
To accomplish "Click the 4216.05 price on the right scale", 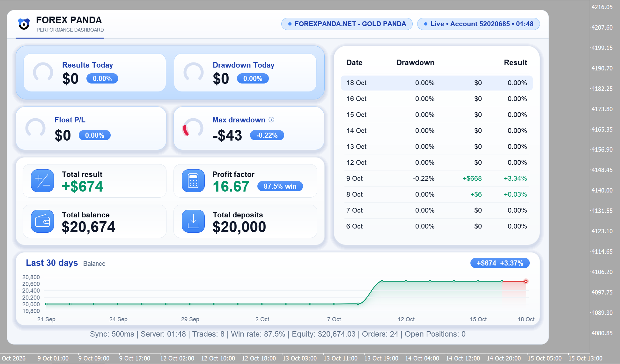I will 602,7.
